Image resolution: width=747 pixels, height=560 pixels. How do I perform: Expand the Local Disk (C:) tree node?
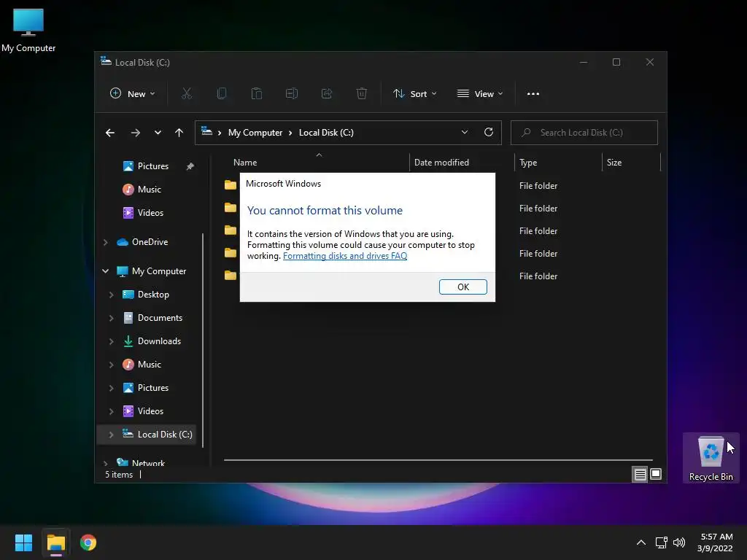[x=111, y=435]
